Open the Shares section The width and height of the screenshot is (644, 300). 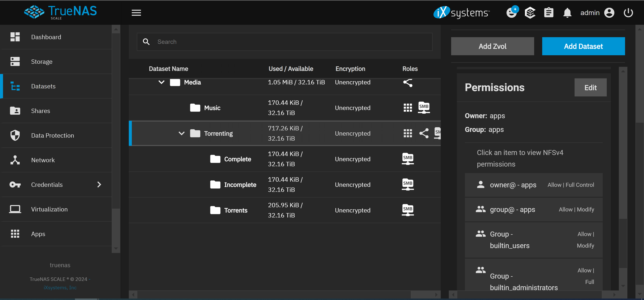coord(40,111)
